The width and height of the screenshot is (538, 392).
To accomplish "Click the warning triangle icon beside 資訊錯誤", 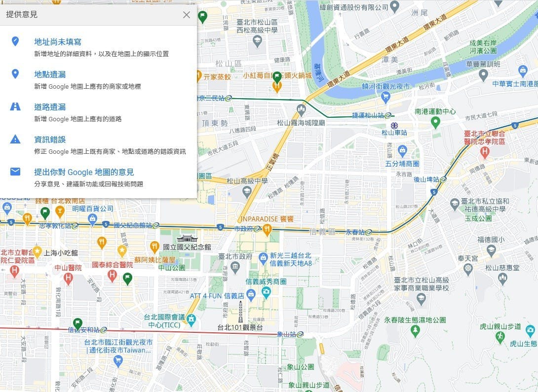I will coord(15,139).
